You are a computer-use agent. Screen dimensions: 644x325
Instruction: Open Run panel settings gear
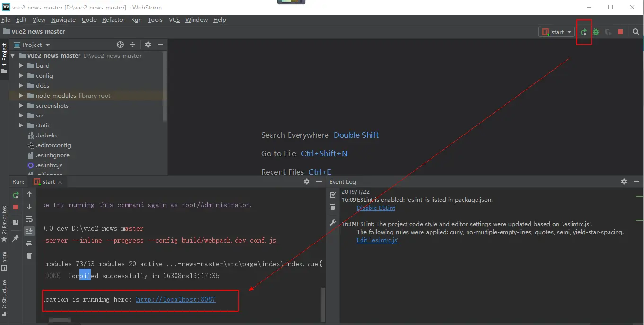point(307,181)
